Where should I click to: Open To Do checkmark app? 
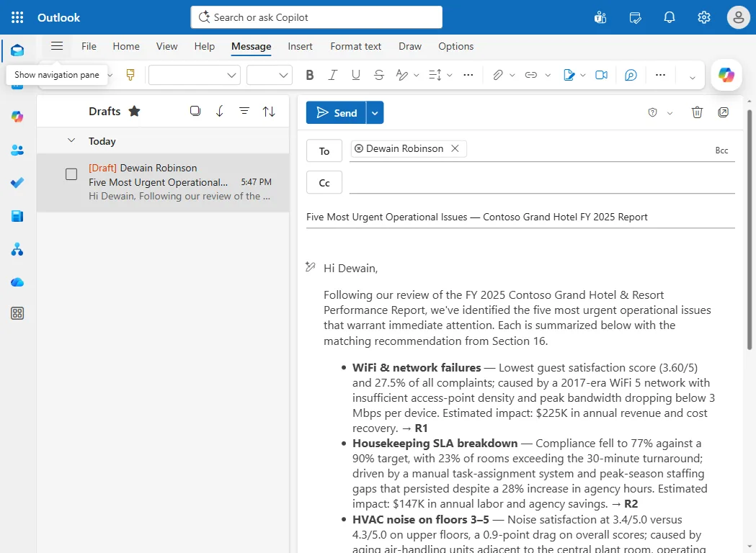pos(17,183)
